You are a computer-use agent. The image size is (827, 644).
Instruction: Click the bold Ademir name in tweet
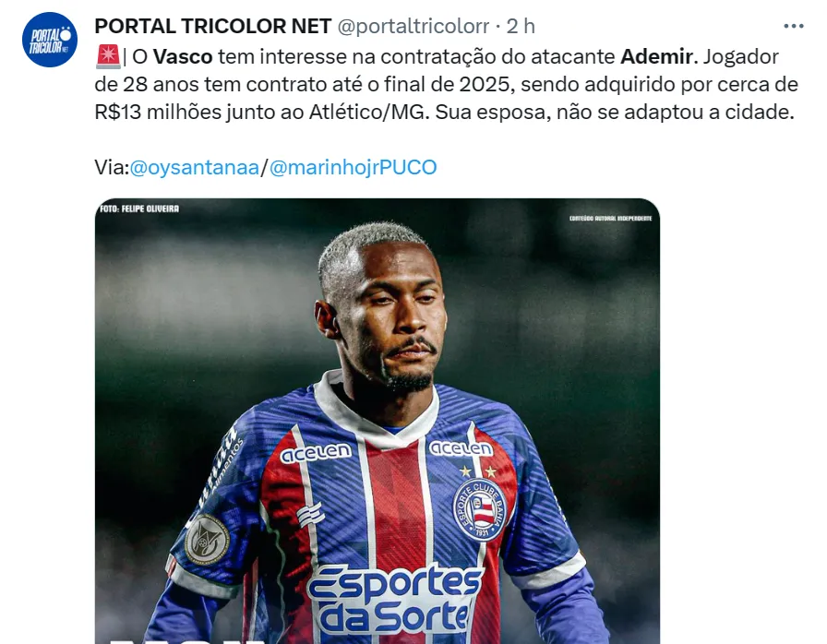point(656,56)
